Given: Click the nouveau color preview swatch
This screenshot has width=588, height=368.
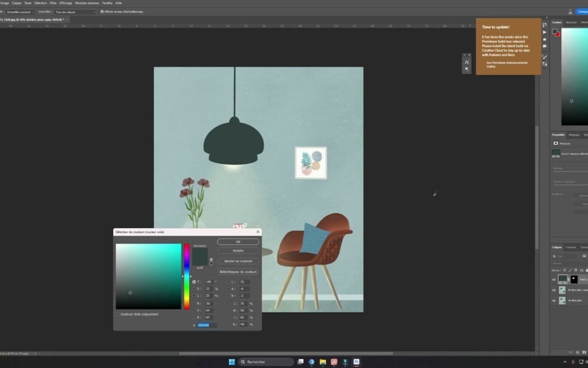Looking at the screenshot, I should click(x=200, y=252).
